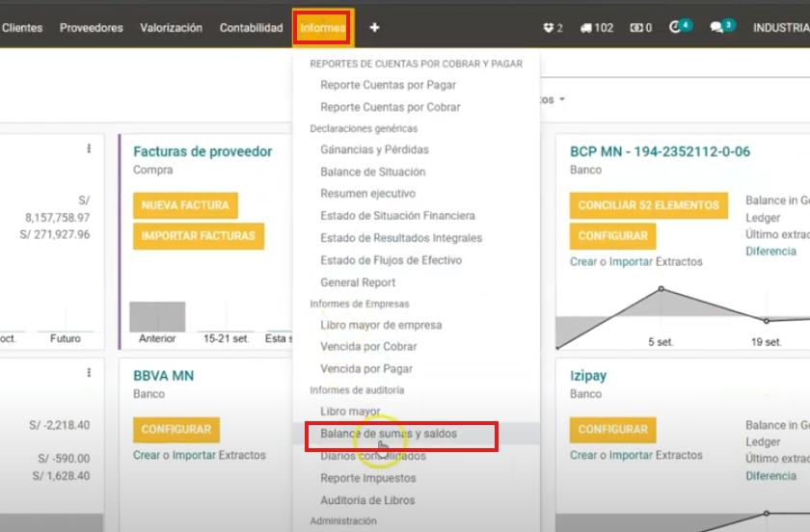Click Configurar on the Izipay card
The width and height of the screenshot is (810, 532).
612,429
